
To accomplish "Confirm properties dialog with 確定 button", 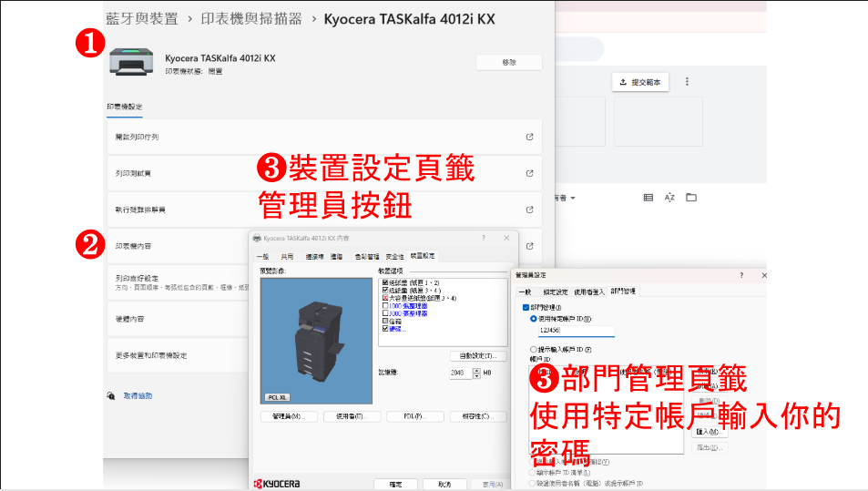I will point(395,485).
